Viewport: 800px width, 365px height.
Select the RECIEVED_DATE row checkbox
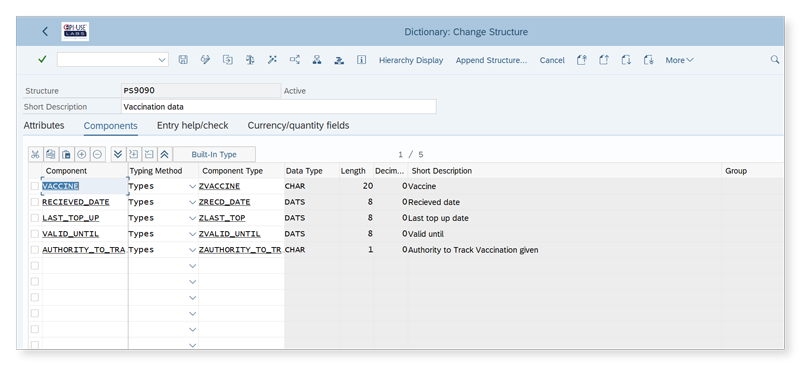pos(35,202)
